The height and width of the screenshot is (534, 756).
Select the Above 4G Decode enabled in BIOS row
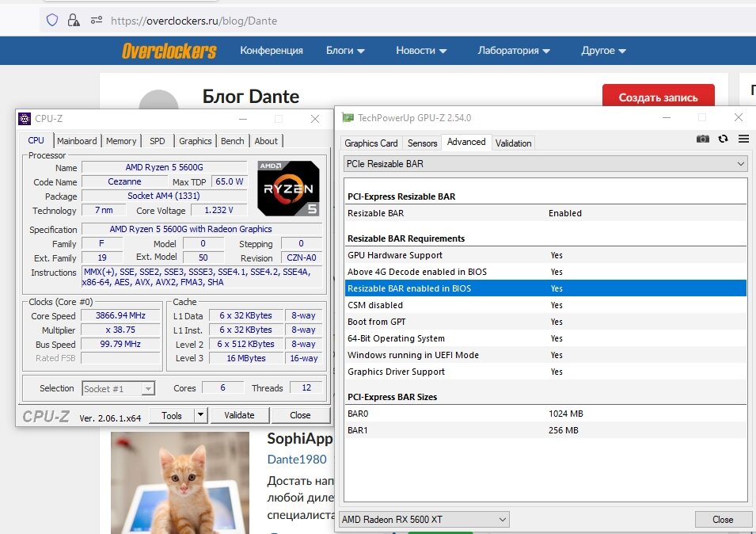pyautogui.click(x=545, y=272)
